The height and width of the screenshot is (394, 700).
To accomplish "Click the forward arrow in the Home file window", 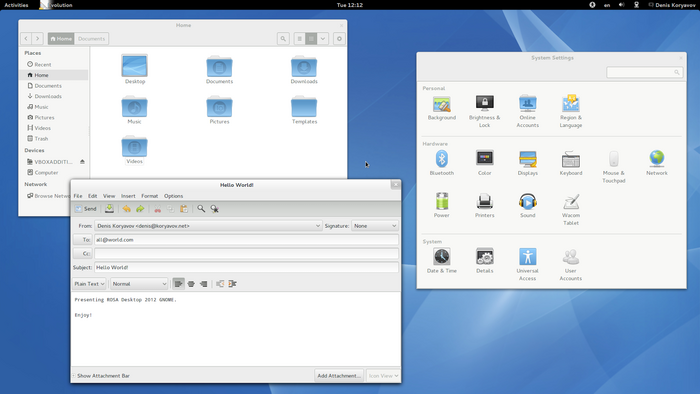I will click(38, 39).
